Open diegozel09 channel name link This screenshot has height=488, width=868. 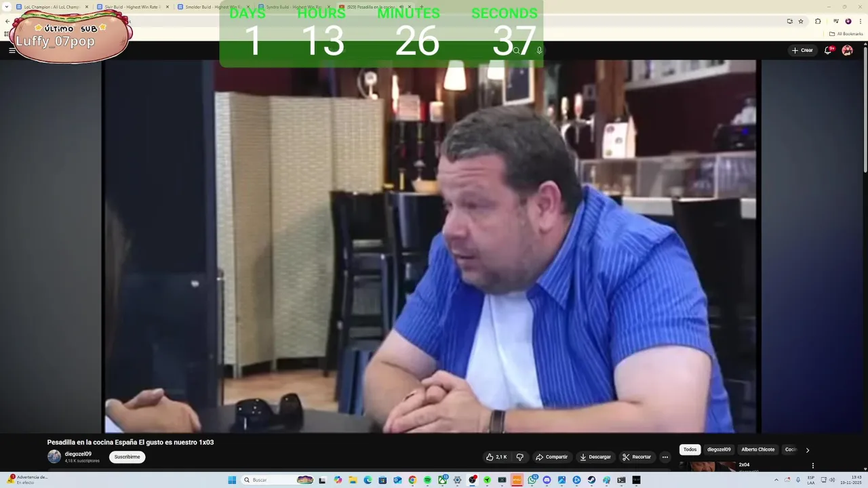pos(78,454)
